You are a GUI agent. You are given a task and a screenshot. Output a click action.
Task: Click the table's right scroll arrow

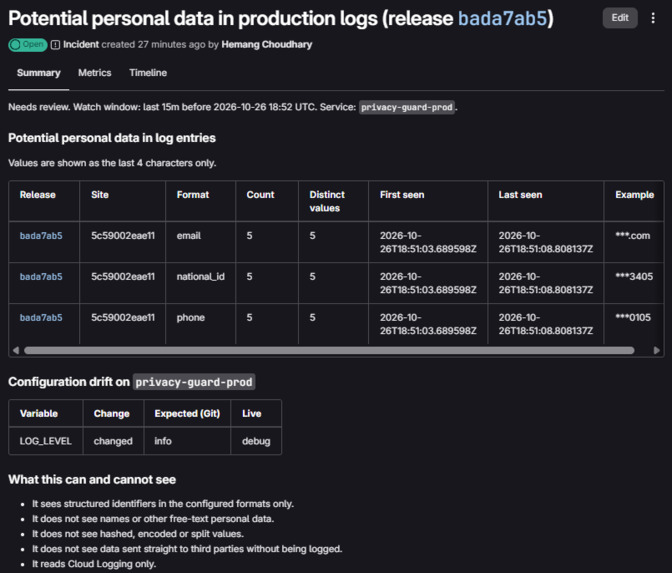657,350
